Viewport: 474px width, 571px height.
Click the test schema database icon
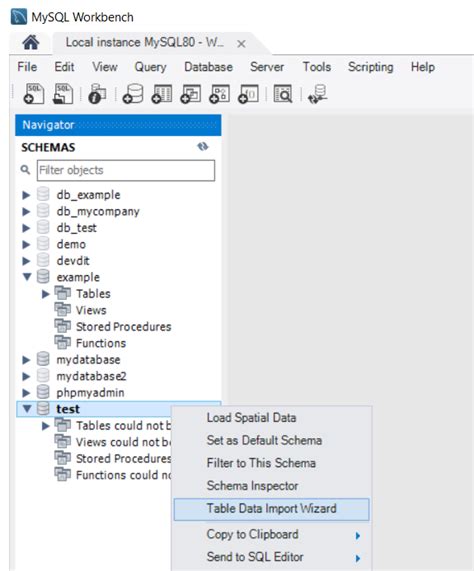point(43,409)
